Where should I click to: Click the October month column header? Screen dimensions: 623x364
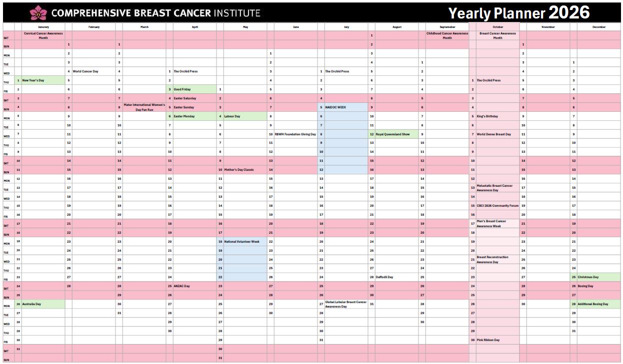(497, 27)
